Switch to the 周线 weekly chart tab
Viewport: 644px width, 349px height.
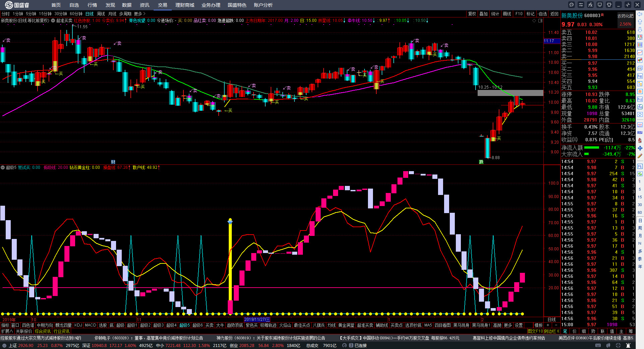[x=101, y=14]
